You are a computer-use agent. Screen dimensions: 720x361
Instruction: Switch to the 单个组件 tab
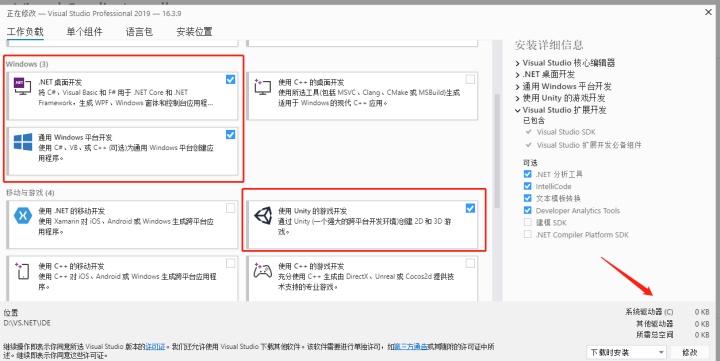coord(84,32)
